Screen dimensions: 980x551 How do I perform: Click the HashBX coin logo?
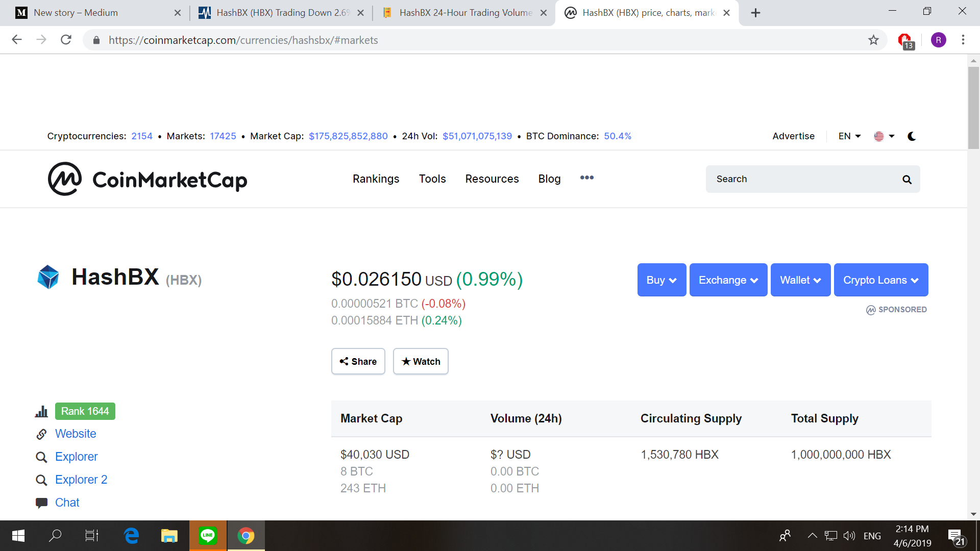point(48,277)
